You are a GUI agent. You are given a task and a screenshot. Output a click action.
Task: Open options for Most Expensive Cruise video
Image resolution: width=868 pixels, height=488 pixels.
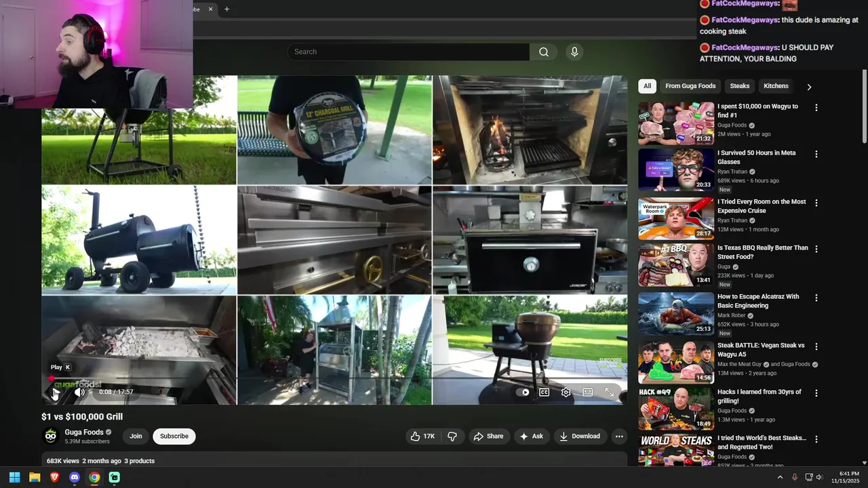(x=816, y=203)
